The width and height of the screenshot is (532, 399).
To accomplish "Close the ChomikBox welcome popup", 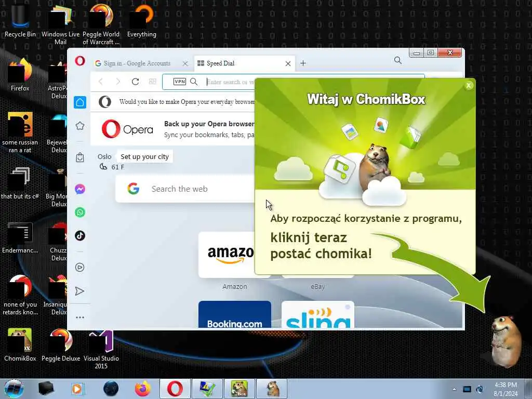I will pos(469,86).
